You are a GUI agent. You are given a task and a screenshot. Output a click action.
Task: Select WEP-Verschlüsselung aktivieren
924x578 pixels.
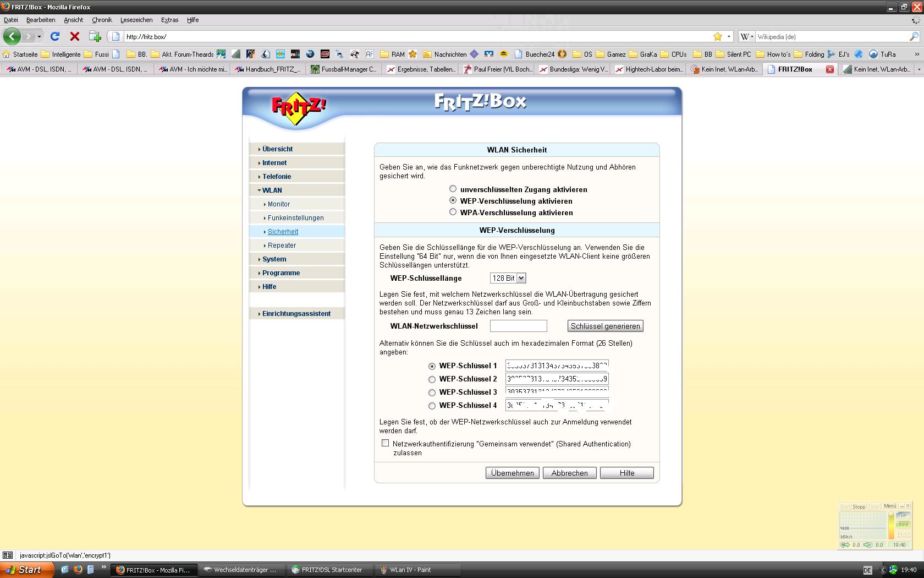(453, 200)
